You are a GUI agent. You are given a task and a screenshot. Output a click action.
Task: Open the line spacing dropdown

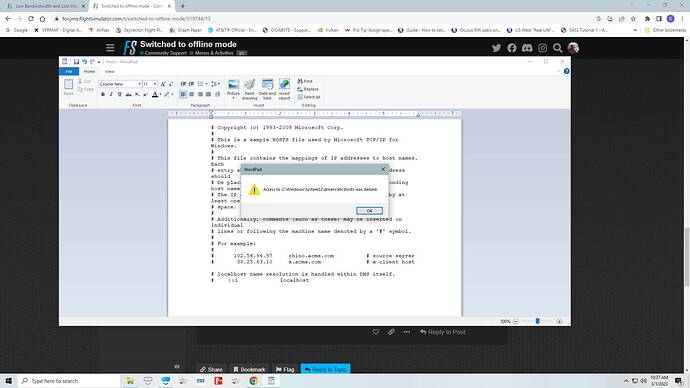[215, 84]
